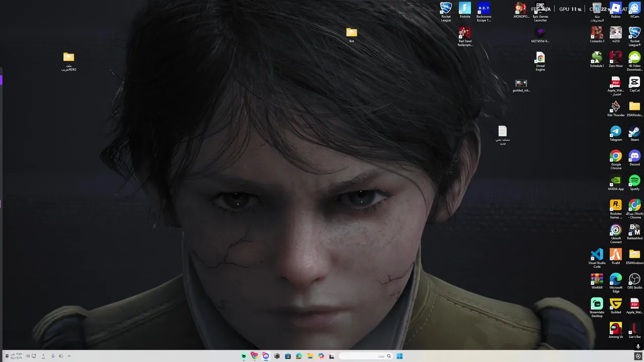Select the Epic Games Launcher icon
The image size is (644, 362).
pos(540,12)
